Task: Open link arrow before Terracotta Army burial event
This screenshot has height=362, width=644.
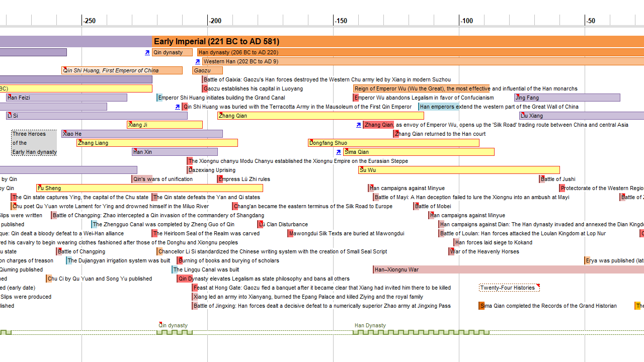Action: pos(177,107)
